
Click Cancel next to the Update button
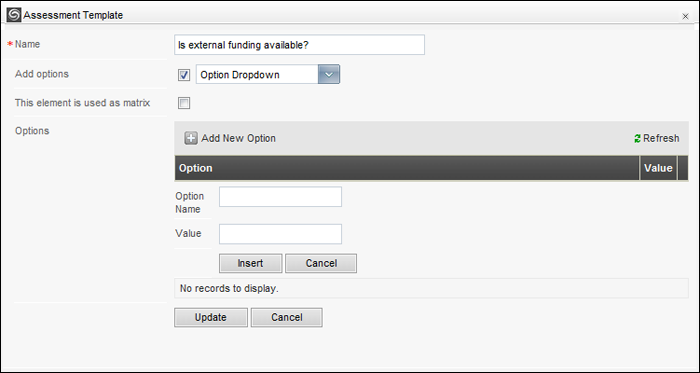[x=287, y=318]
